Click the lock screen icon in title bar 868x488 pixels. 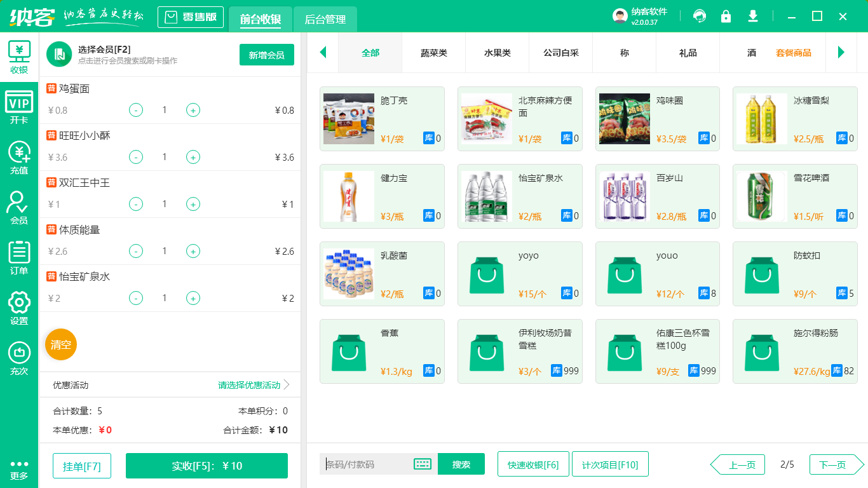click(x=726, y=16)
